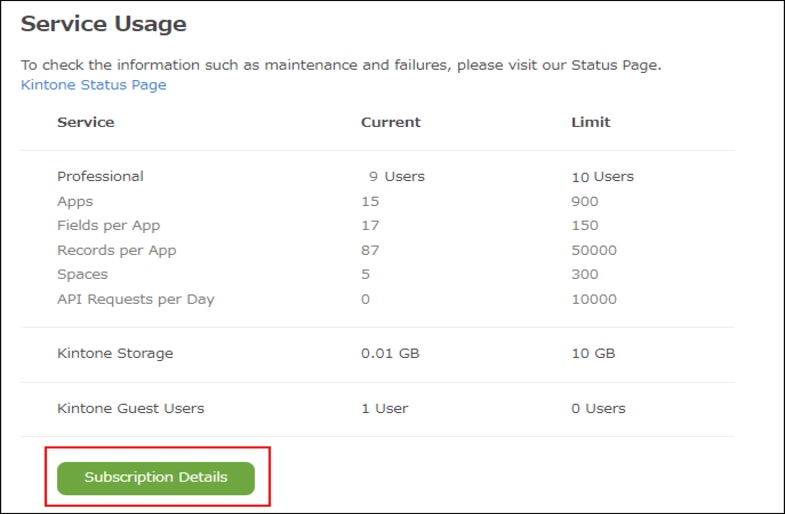Select Apps current value 15
Screen dimensions: 785x514
pyautogui.click(x=370, y=201)
